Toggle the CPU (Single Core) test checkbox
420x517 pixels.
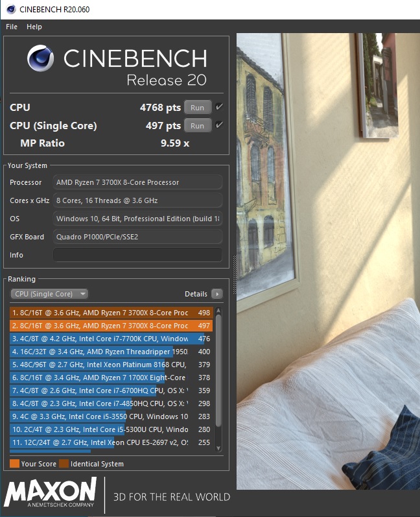[218, 125]
